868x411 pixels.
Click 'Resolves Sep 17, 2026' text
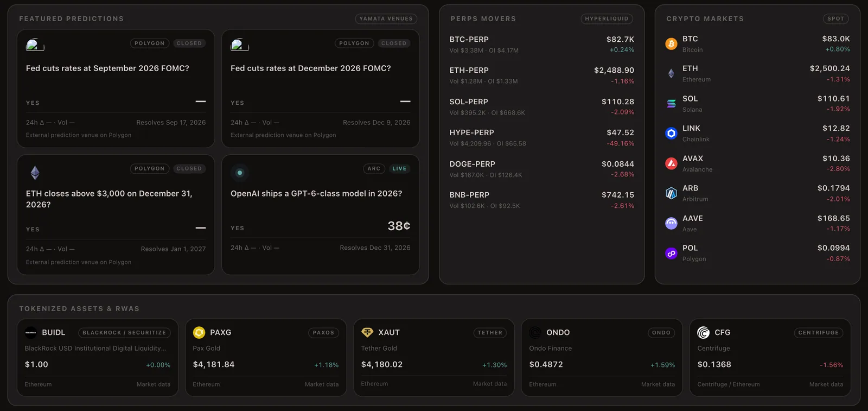tap(171, 123)
